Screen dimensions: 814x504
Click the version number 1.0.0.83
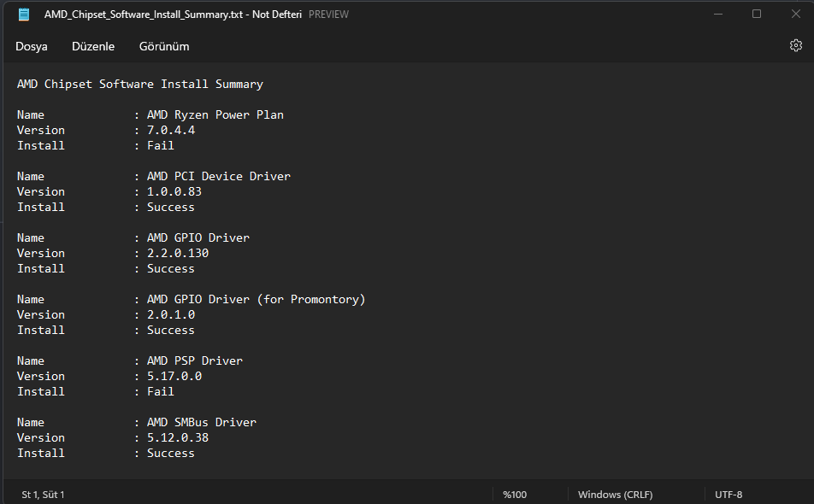[x=174, y=192]
